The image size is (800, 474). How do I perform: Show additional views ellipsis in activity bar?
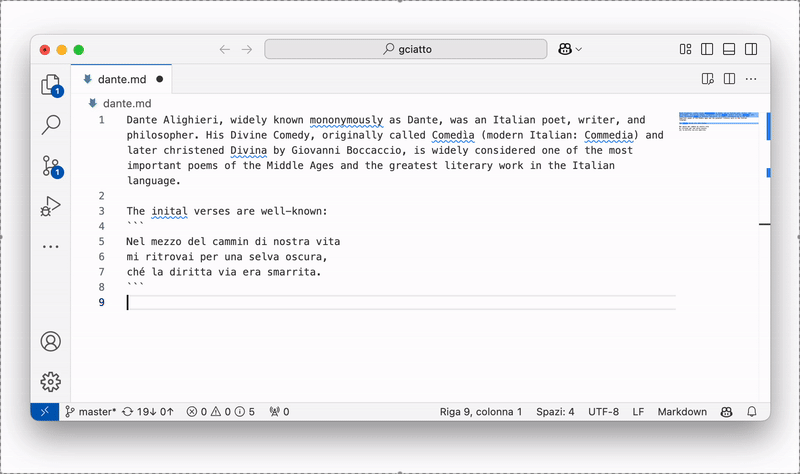pyautogui.click(x=51, y=246)
